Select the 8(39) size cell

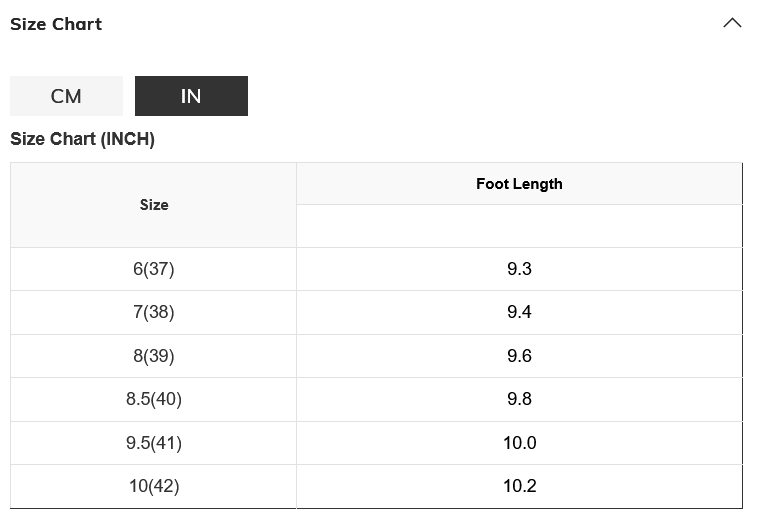coord(154,356)
